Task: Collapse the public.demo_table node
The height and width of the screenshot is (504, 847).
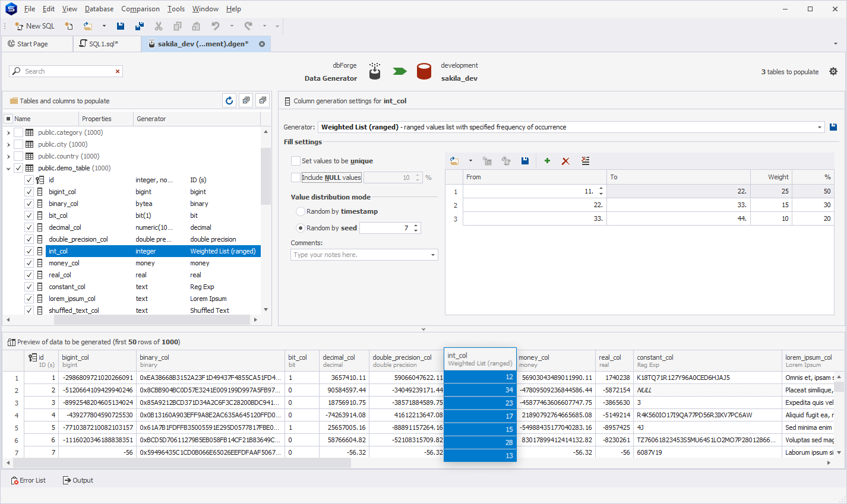Action: [8, 168]
